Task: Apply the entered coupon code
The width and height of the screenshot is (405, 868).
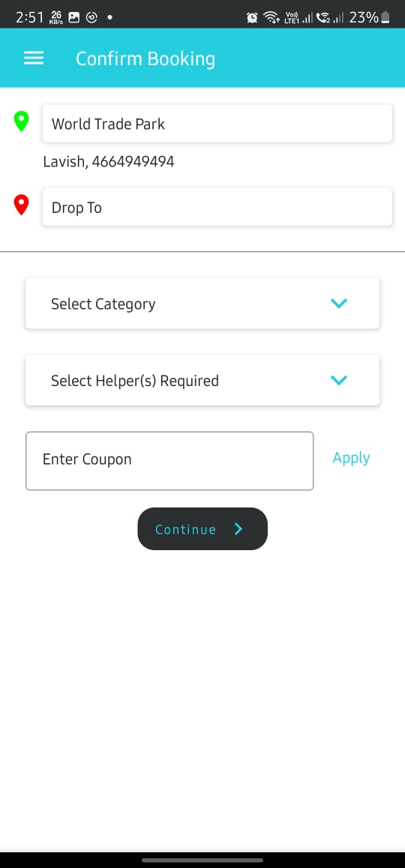Action: click(x=351, y=458)
